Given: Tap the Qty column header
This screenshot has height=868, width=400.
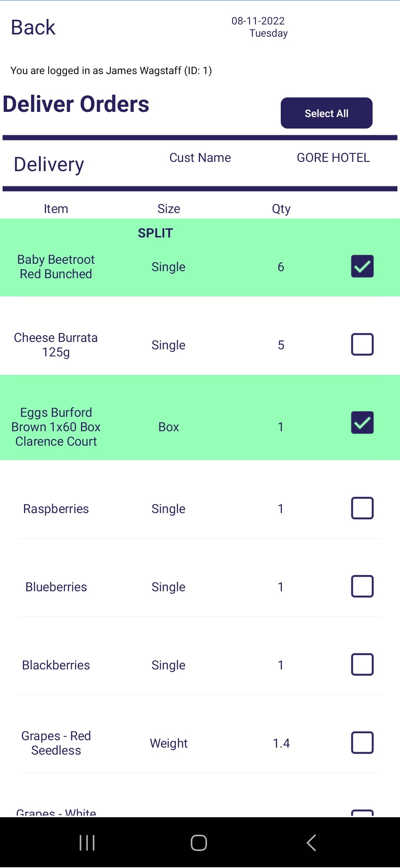Looking at the screenshot, I should (281, 209).
